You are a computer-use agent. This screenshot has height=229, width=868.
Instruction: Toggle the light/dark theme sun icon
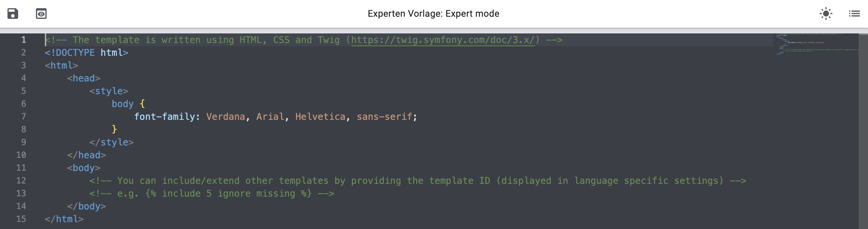826,14
